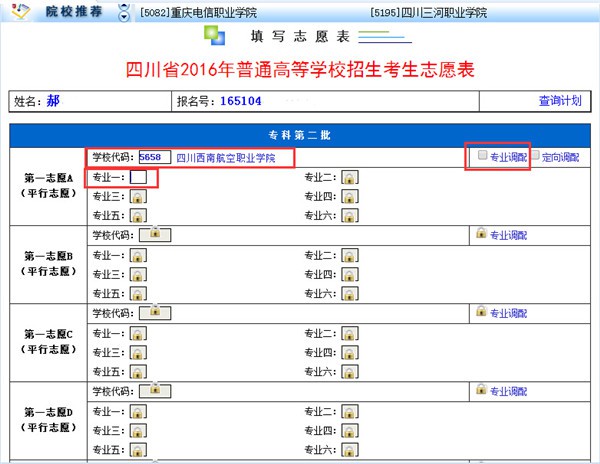The width and height of the screenshot is (600, 464).
Task: Click locked 学校代码 field of 第一志愿C
Action: 155,313
